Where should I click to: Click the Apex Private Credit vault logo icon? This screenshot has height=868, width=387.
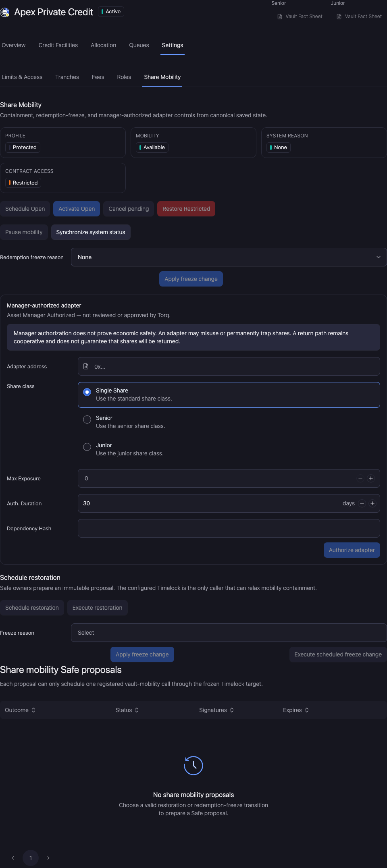(x=5, y=12)
